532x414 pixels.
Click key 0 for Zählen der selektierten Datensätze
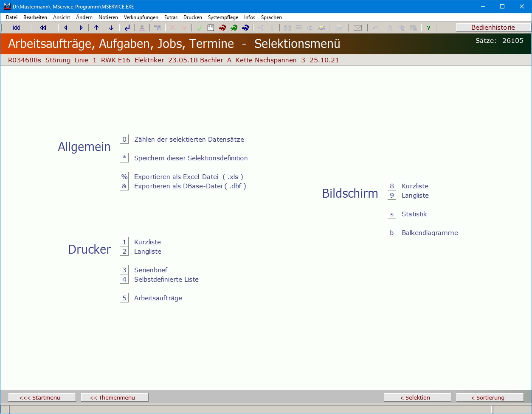[124, 140]
